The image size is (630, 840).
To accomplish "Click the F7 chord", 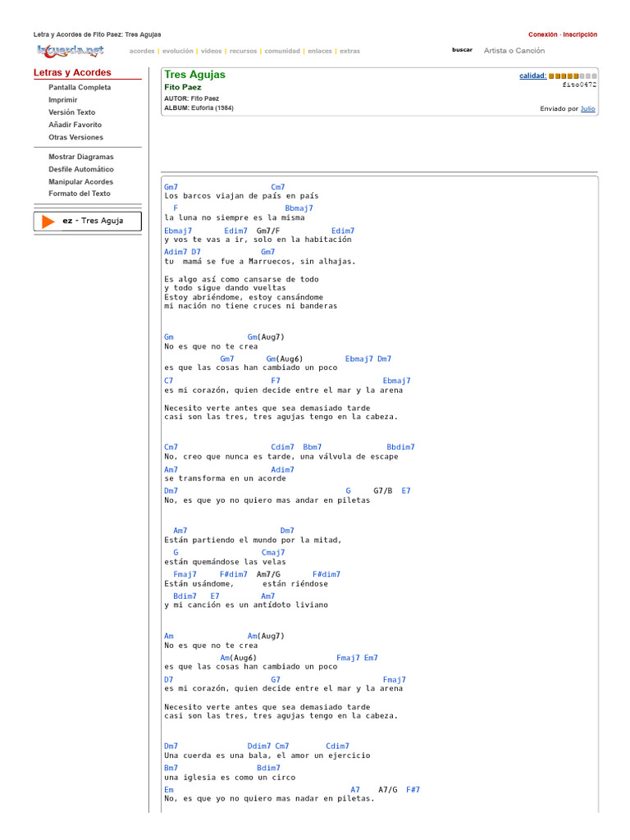I will [276, 381].
